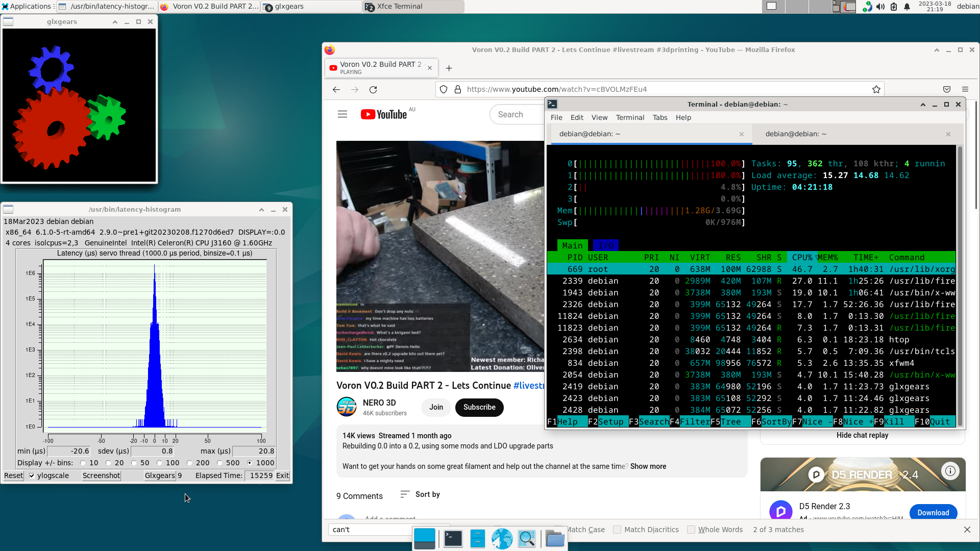Open the Terminal Tabs menu
This screenshot has width=980, height=551.
pos(660,117)
